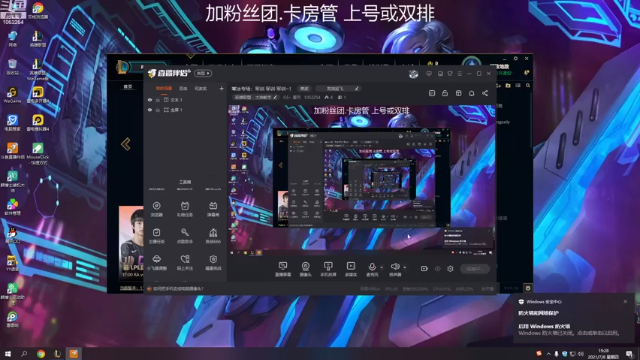Toggle the preview eye icon in the bottom toolbar
Image resolution: width=640 pixels, height=360 pixels.
[x=438, y=269]
